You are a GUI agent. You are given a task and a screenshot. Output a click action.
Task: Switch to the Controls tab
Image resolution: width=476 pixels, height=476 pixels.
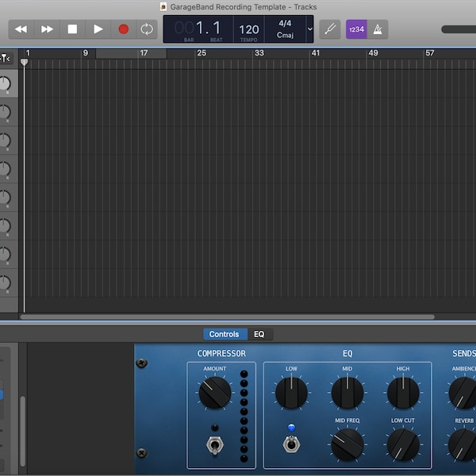(x=224, y=334)
